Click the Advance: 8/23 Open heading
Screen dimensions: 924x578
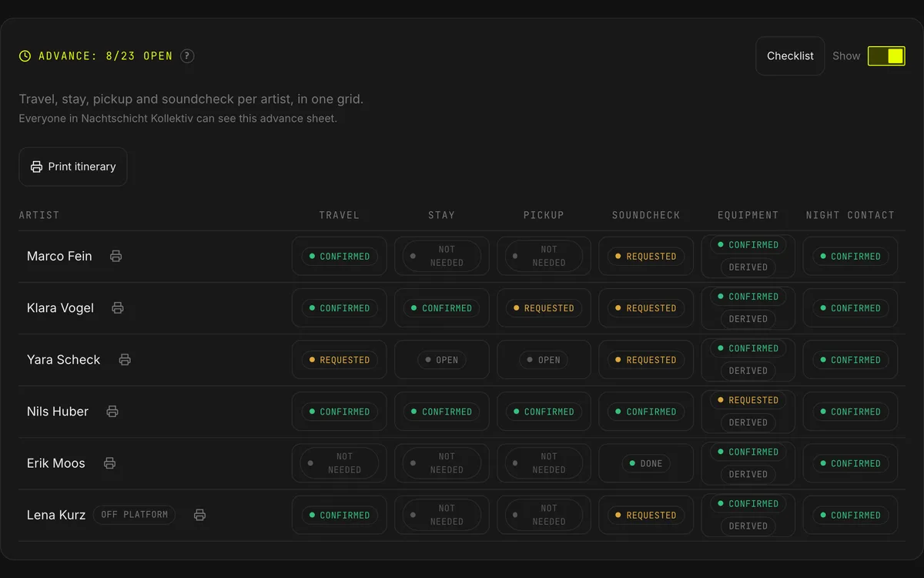tap(105, 56)
